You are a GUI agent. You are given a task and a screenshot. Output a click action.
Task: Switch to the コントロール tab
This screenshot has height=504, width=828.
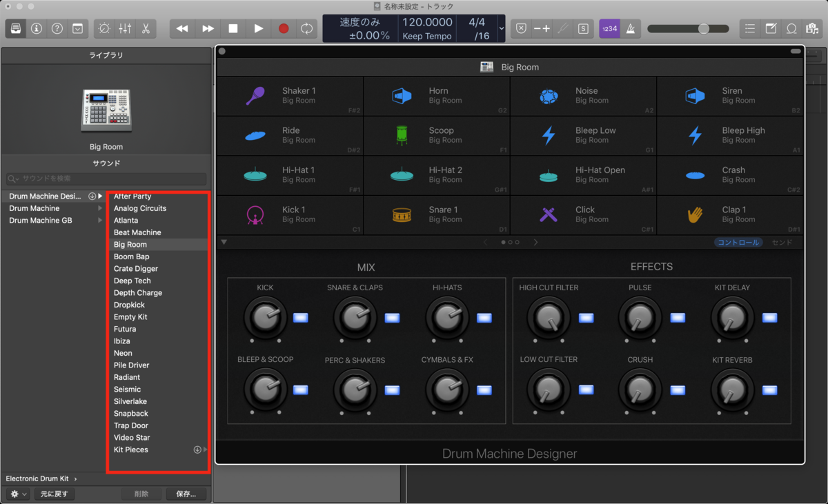[x=738, y=242]
